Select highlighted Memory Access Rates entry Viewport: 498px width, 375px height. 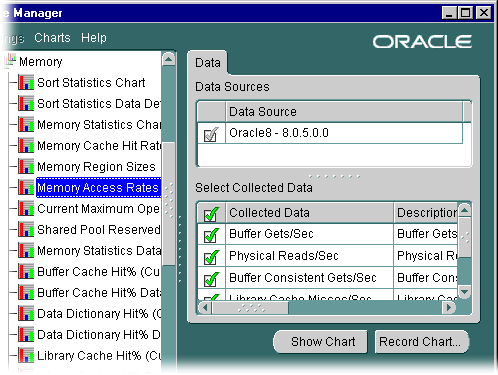[x=98, y=187]
